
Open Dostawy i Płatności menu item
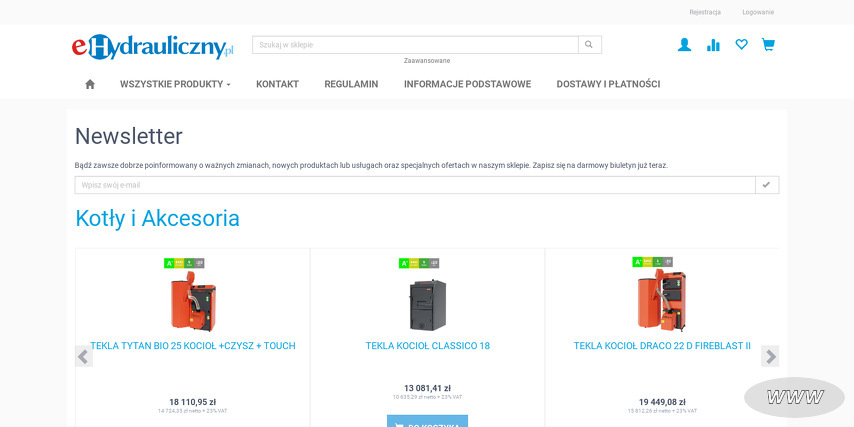click(x=608, y=84)
